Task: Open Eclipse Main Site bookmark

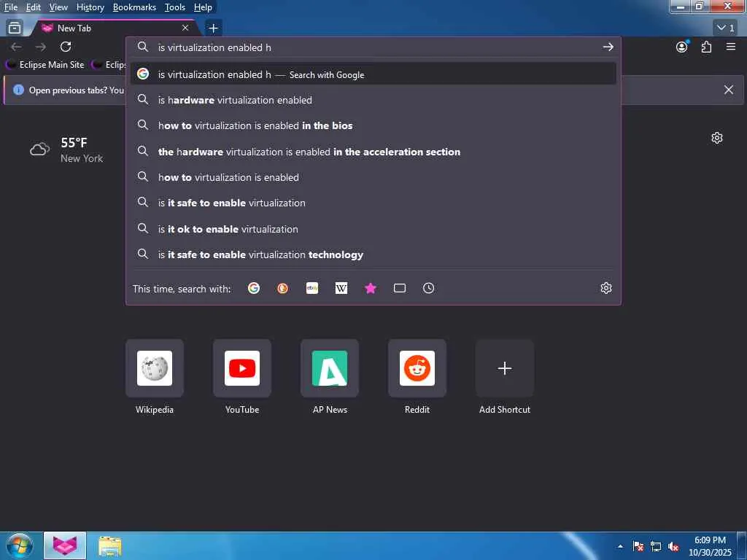Action: coord(45,65)
